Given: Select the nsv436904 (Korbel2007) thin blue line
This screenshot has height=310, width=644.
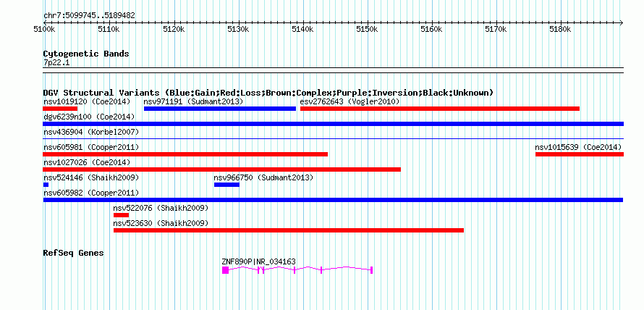Looking at the screenshot, I should [333, 139].
